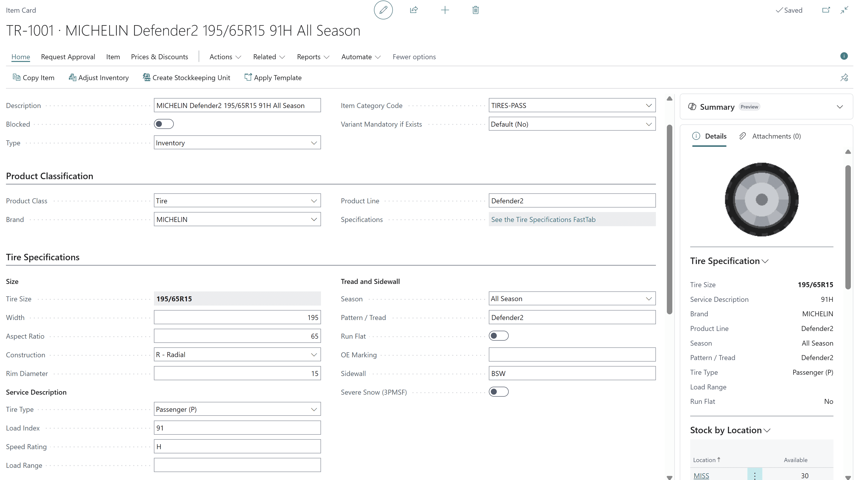Click the pencil edit icon

[x=383, y=10]
